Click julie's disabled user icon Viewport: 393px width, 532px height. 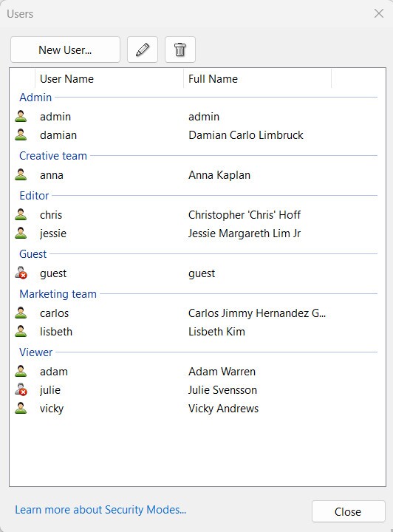click(21, 390)
